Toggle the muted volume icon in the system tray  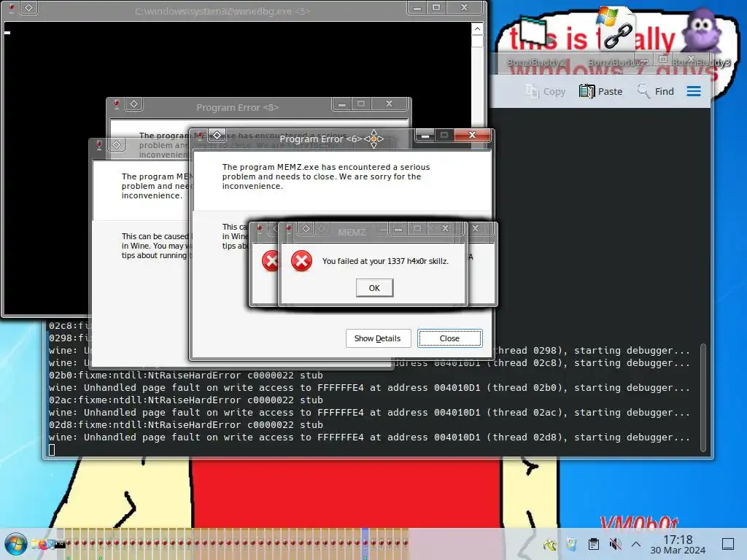click(615, 544)
